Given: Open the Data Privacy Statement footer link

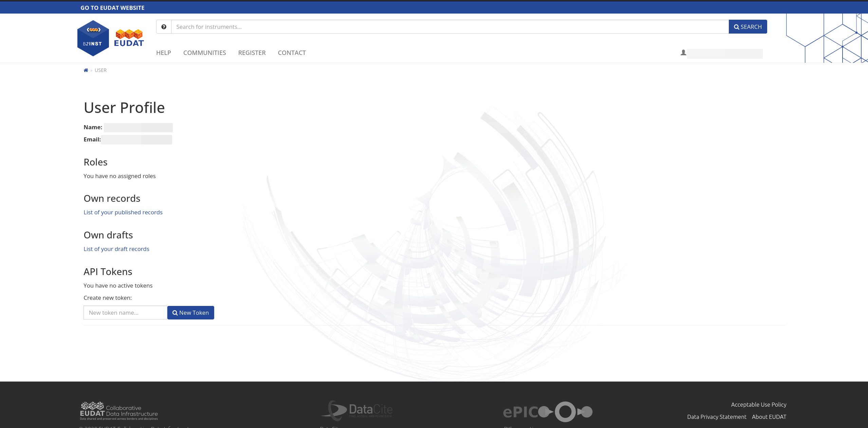Looking at the screenshot, I should click(716, 417).
